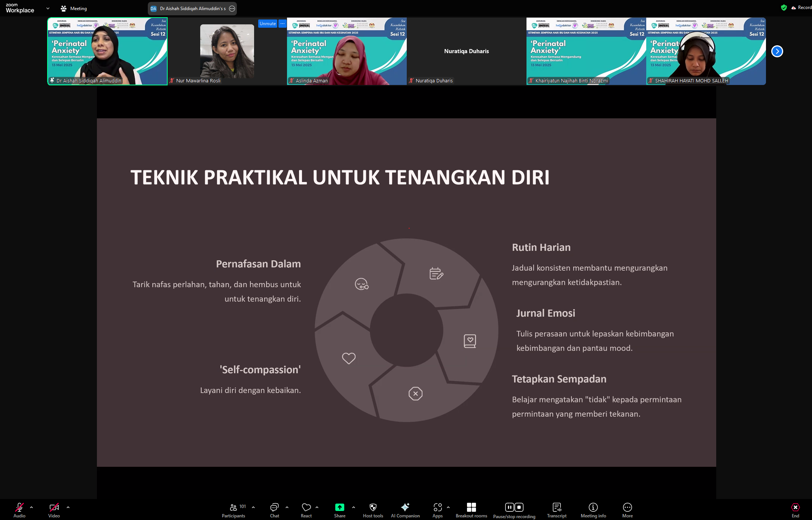Launch AI Companion
The height and width of the screenshot is (520, 812).
click(x=405, y=510)
